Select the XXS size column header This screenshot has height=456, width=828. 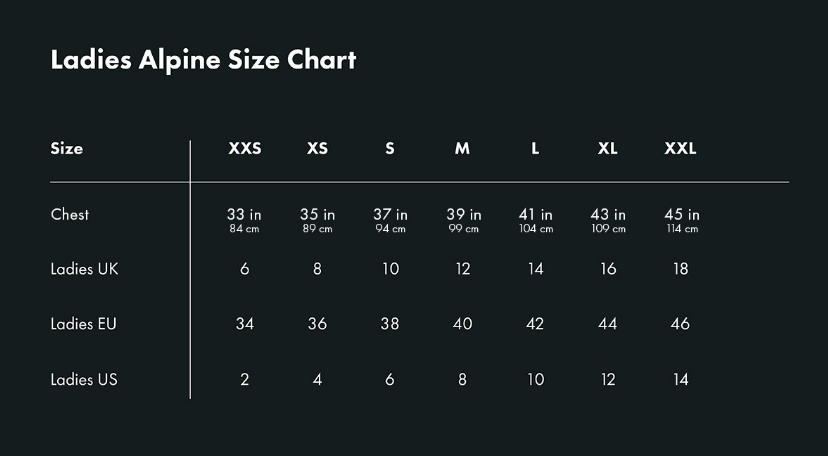[x=245, y=148]
